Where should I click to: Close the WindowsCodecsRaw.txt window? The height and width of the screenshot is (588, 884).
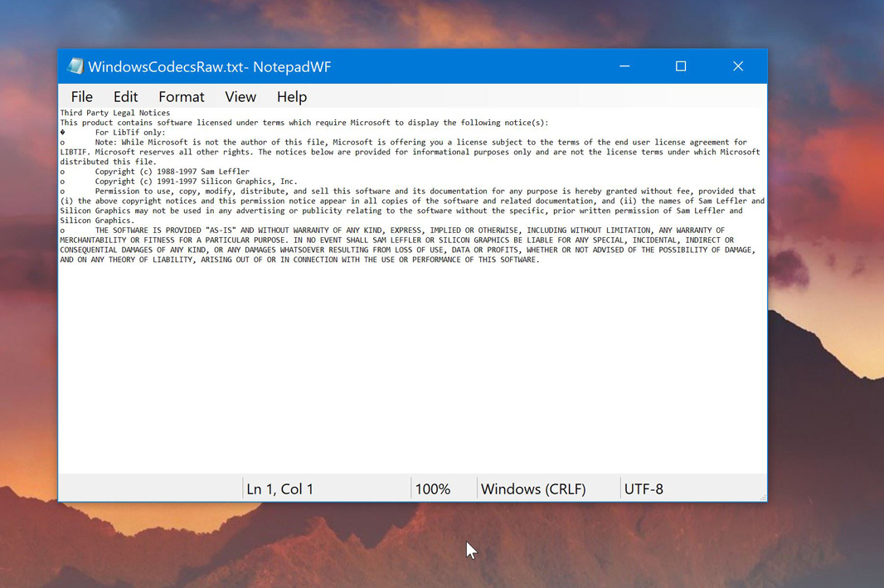737,66
